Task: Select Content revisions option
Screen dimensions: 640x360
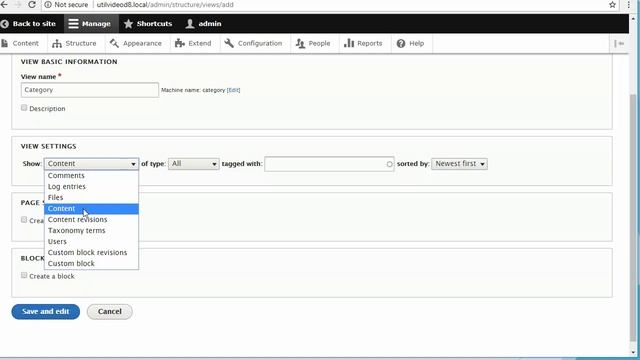Action: tap(91, 220)
